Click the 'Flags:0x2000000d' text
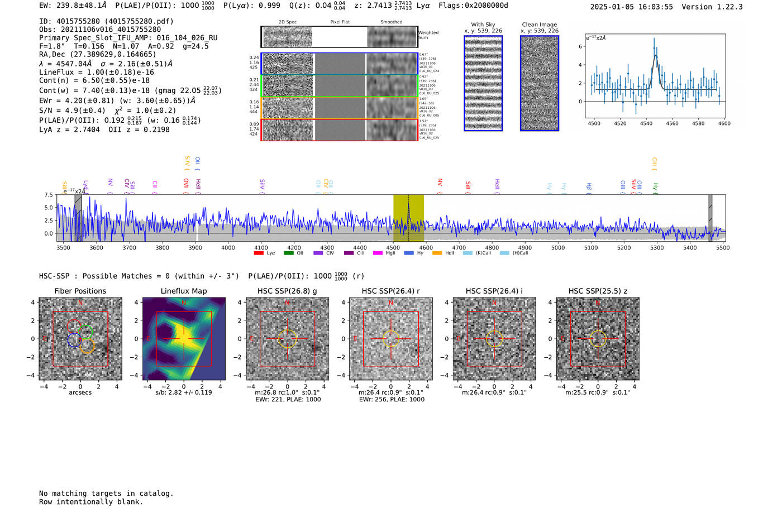 pos(473,6)
